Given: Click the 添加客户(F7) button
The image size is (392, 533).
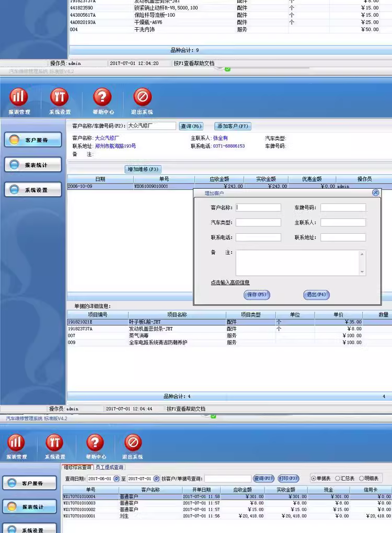Looking at the screenshot, I should pyautogui.click(x=233, y=126).
